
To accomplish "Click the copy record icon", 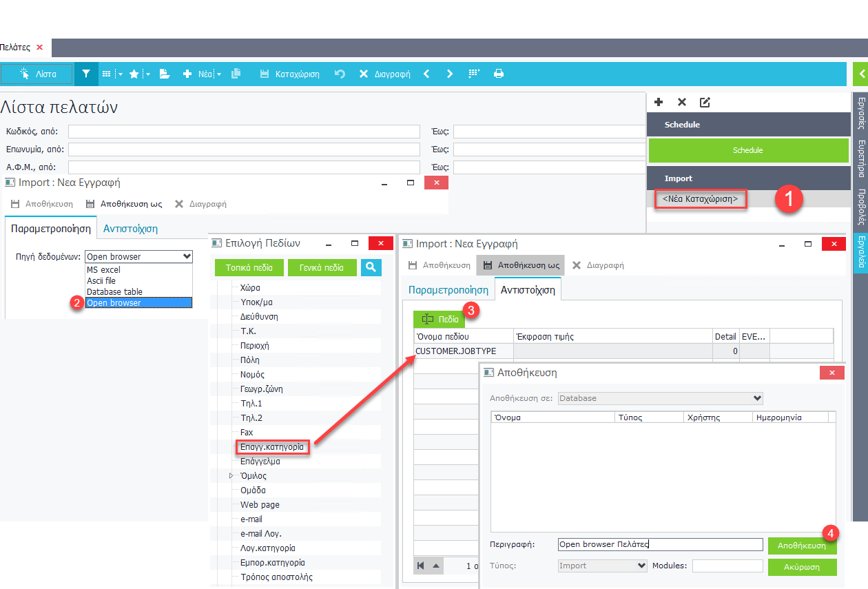I will pyautogui.click(x=236, y=74).
